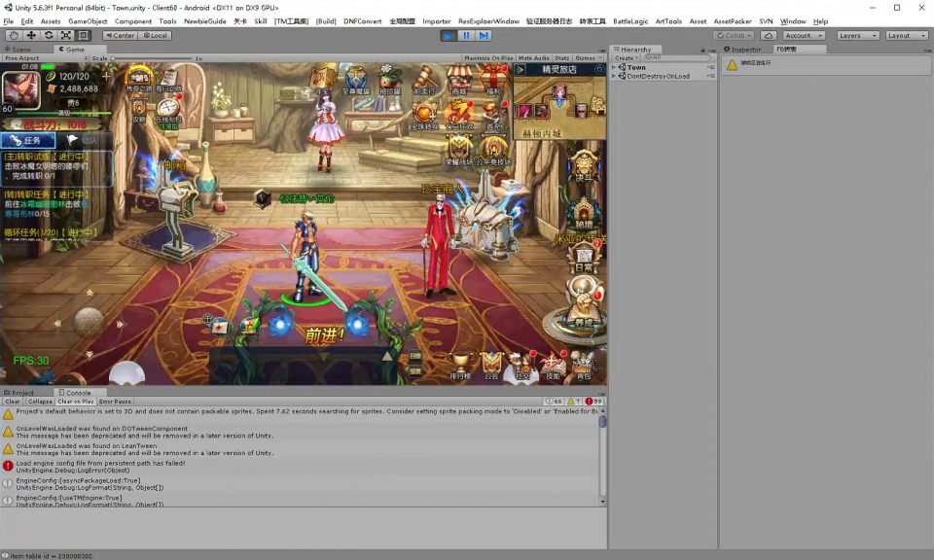Click the Play button to stop play mode
Image resolution: width=934 pixels, height=560 pixels.
click(448, 35)
